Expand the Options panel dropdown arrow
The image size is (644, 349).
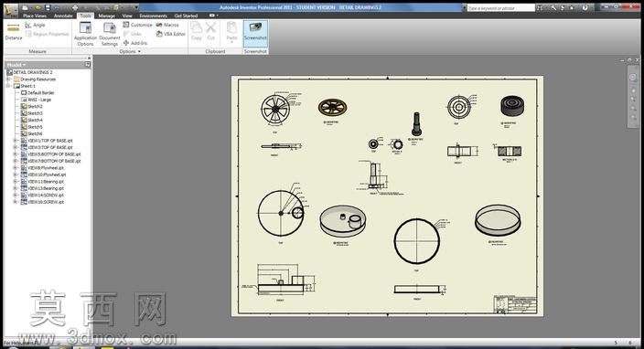pos(139,52)
